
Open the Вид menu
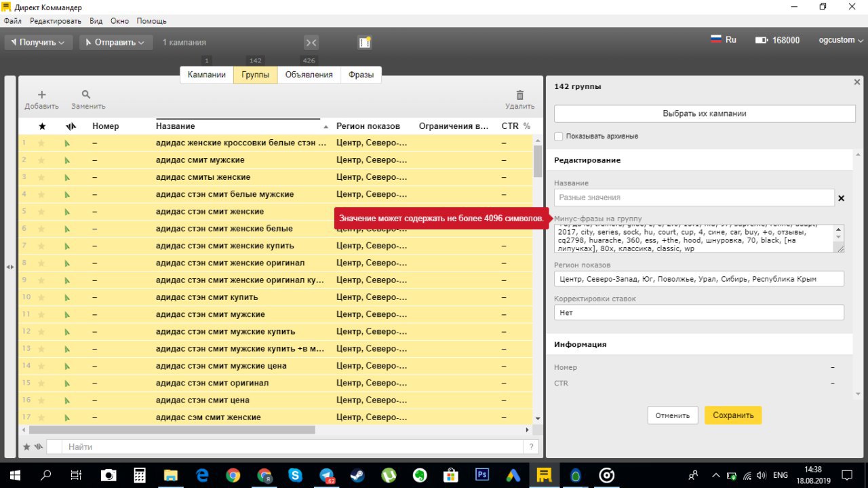tap(96, 21)
